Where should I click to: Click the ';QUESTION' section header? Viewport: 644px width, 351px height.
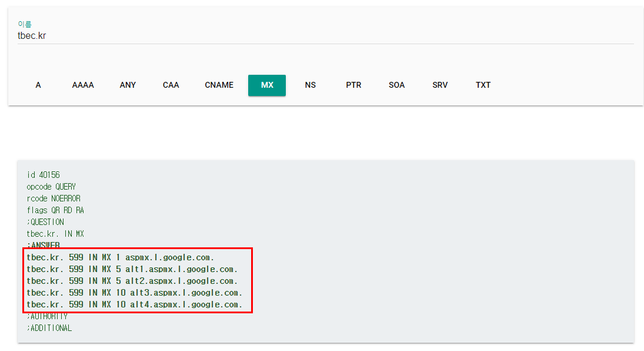coord(45,222)
